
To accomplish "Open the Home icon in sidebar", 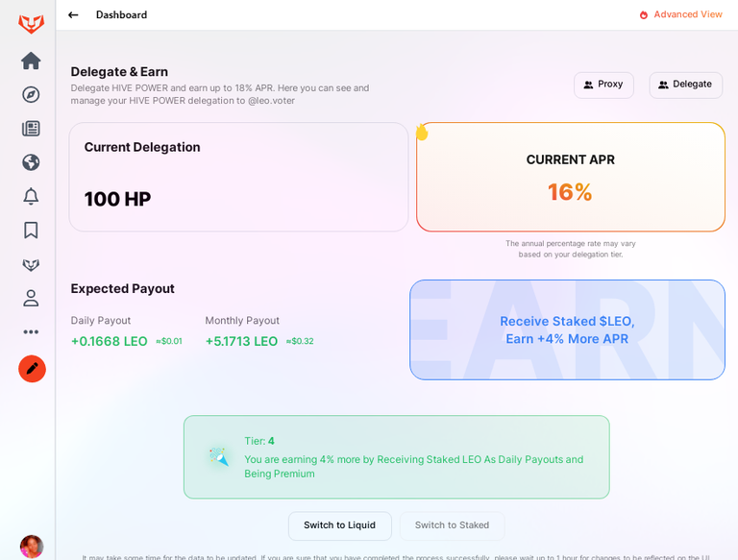I will point(31,61).
